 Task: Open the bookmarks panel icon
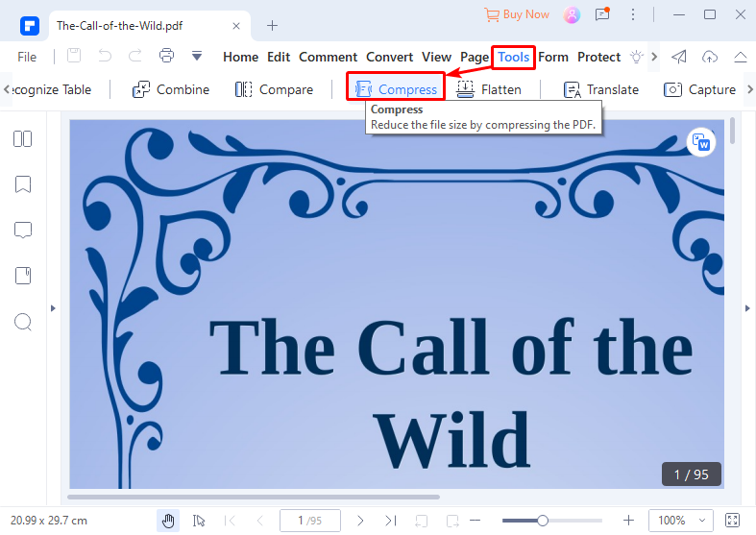click(x=23, y=184)
